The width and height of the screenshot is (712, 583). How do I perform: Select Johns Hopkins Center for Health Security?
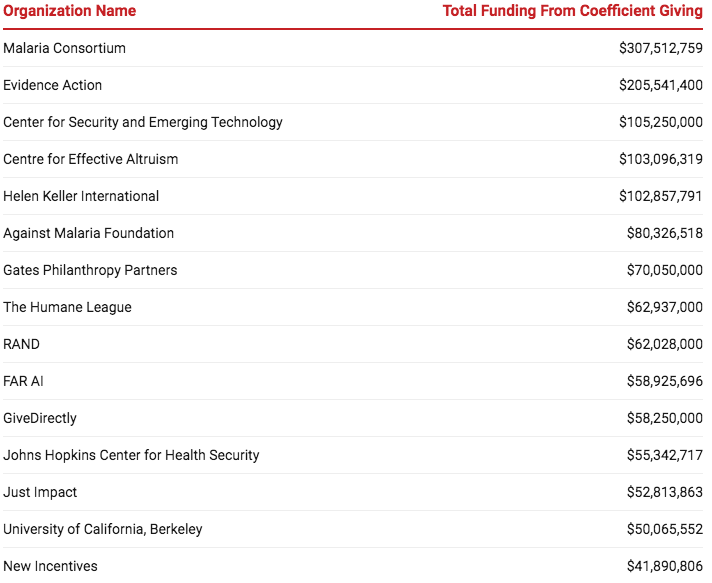click(131, 455)
